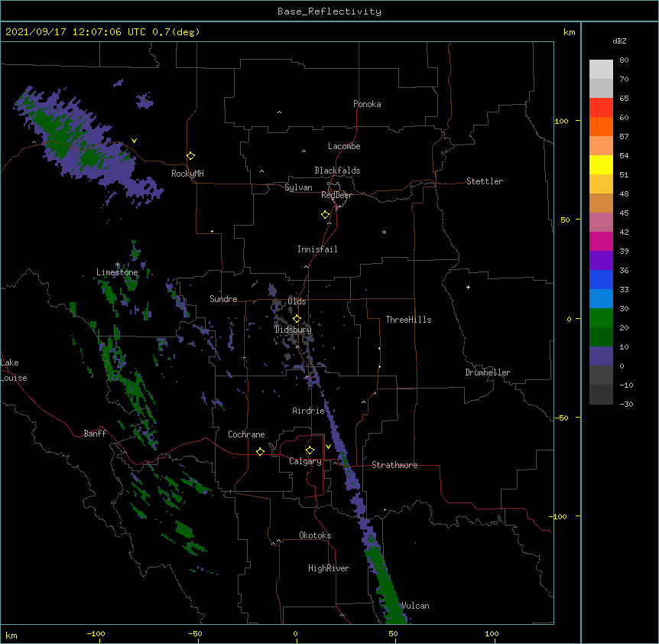Select the bright yellow swatch in dBZ legend

point(601,164)
